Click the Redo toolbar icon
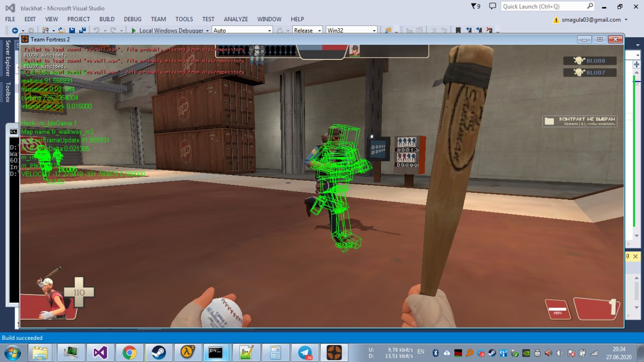 [113, 31]
